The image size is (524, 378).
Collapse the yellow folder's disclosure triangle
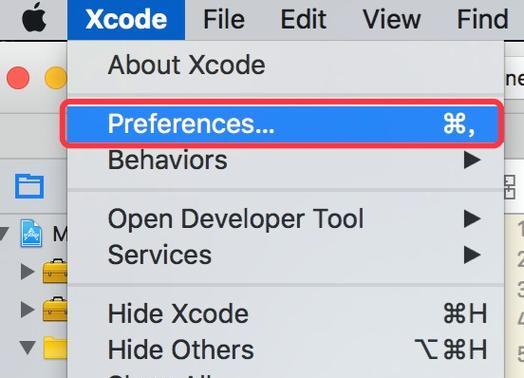(27, 348)
